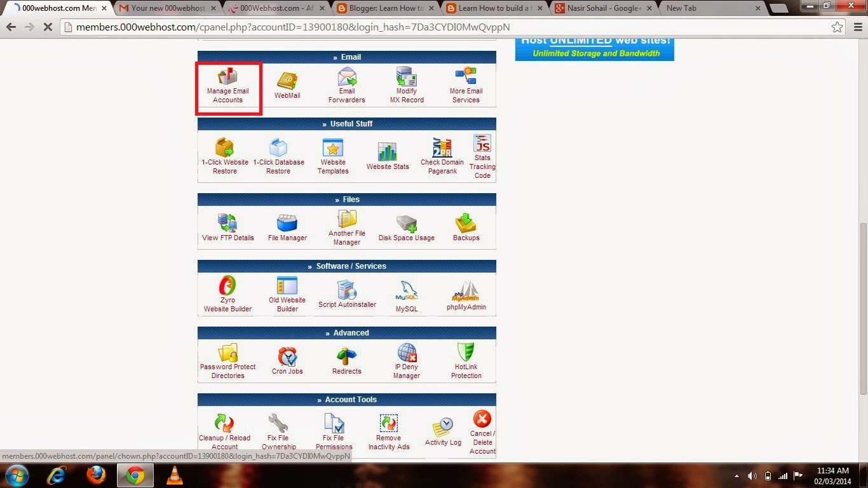
Task: Click Cancel / Delete Account
Action: click(x=482, y=432)
